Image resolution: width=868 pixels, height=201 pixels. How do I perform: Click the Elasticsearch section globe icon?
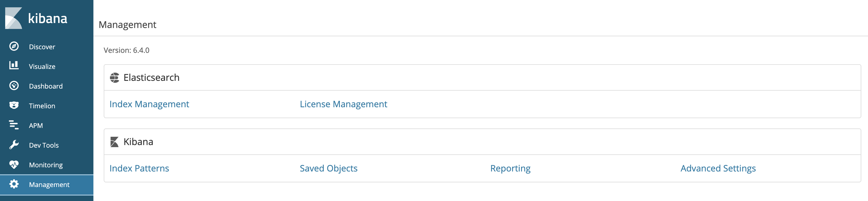tap(115, 78)
